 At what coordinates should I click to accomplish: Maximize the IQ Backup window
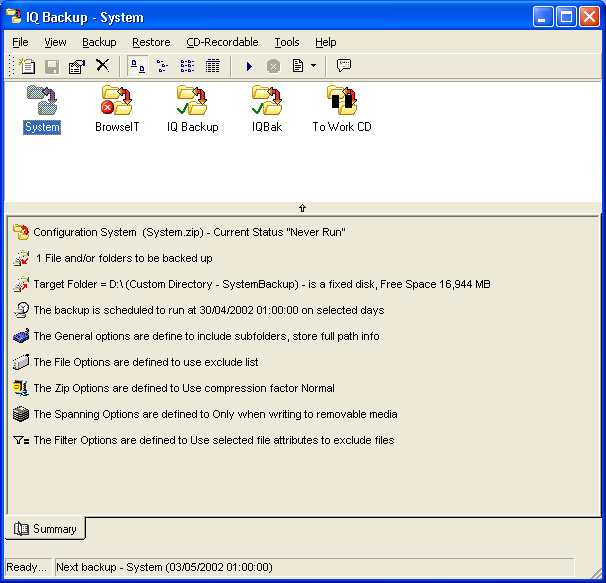point(566,17)
